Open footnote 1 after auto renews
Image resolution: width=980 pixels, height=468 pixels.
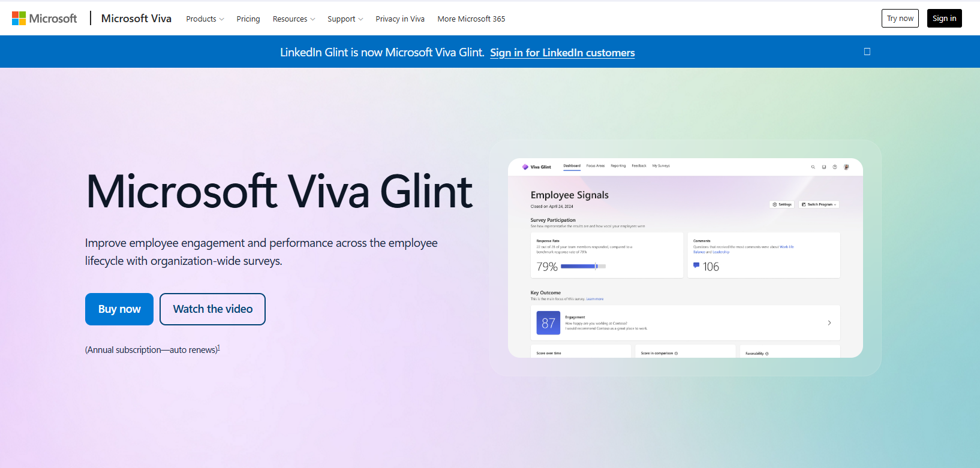pyautogui.click(x=218, y=348)
